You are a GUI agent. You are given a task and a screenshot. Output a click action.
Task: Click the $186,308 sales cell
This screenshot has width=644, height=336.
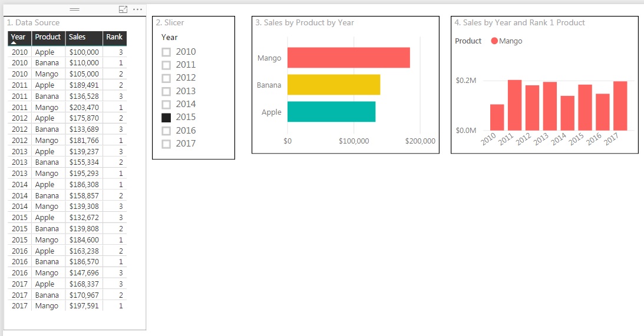pyautogui.click(x=84, y=185)
